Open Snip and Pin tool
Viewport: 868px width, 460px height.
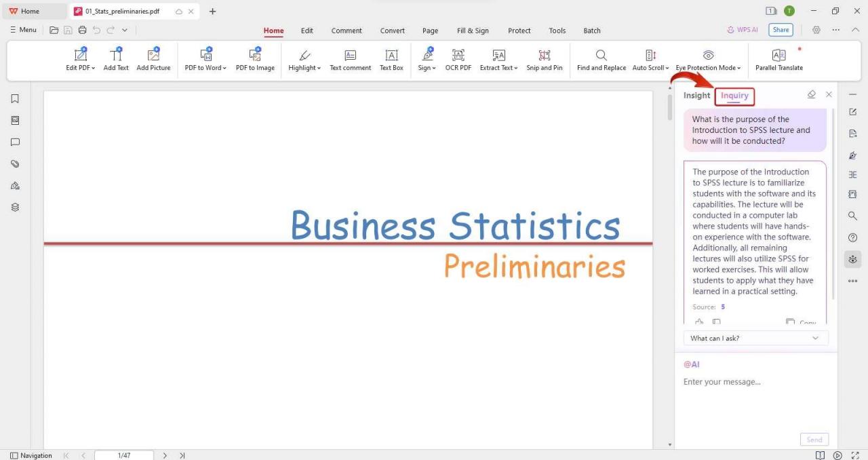coord(545,60)
